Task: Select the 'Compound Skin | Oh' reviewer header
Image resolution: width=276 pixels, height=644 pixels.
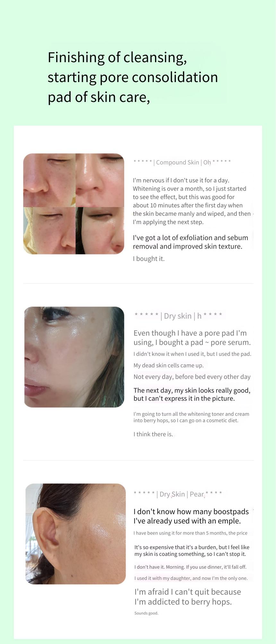Action: (x=182, y=162)
